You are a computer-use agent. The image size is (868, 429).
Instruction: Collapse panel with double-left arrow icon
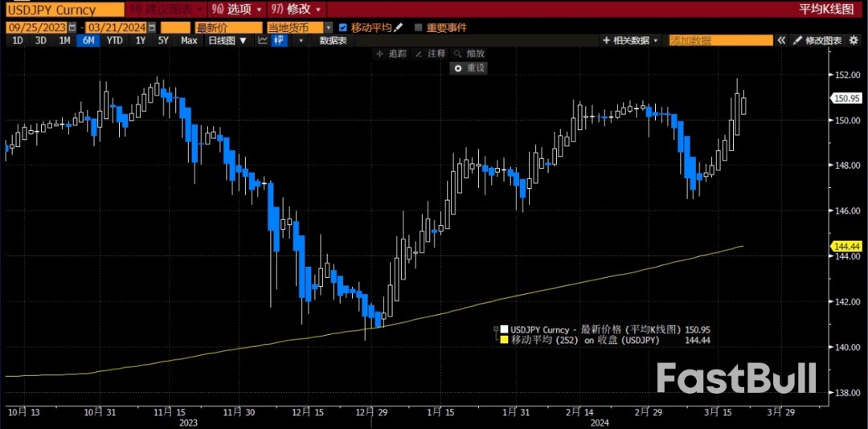pos(780,40)
